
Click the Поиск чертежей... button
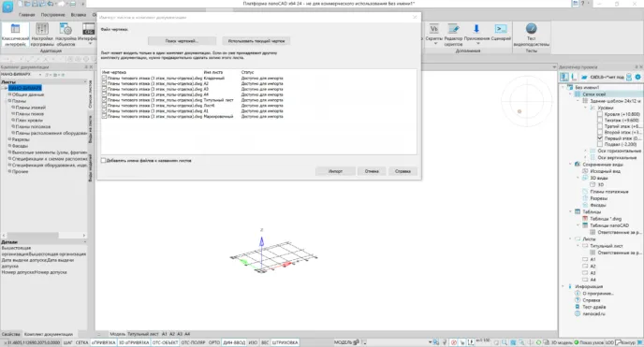[182, 41]
